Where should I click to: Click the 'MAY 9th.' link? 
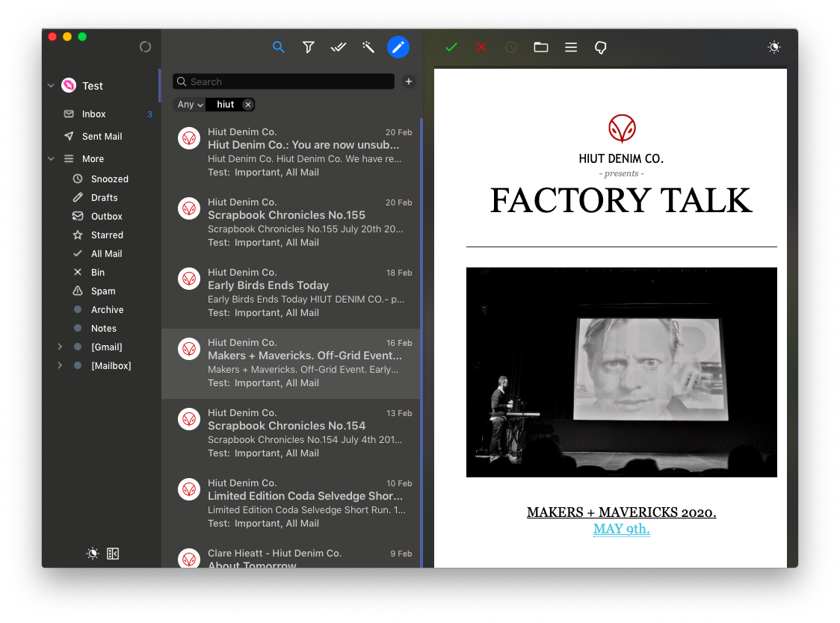(622, 530)
